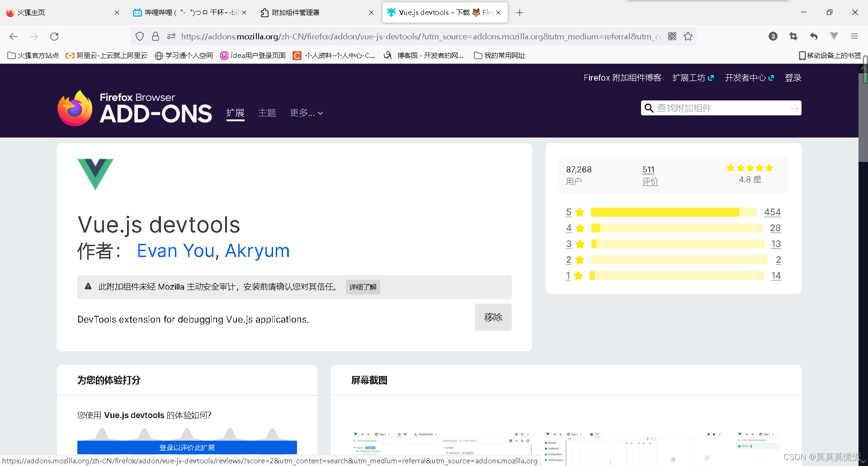
Task: Close the 火狐主页 tab
Action: click(x=117, y=13)
